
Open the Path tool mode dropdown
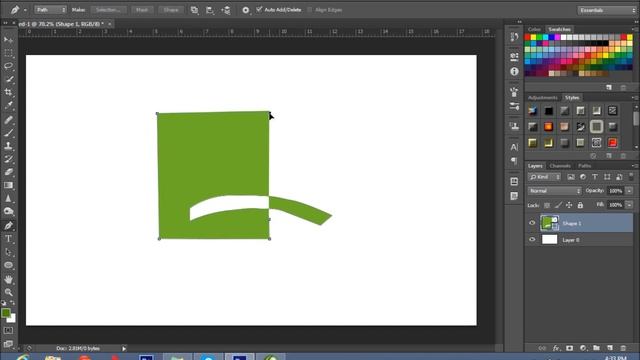(50, 10)
